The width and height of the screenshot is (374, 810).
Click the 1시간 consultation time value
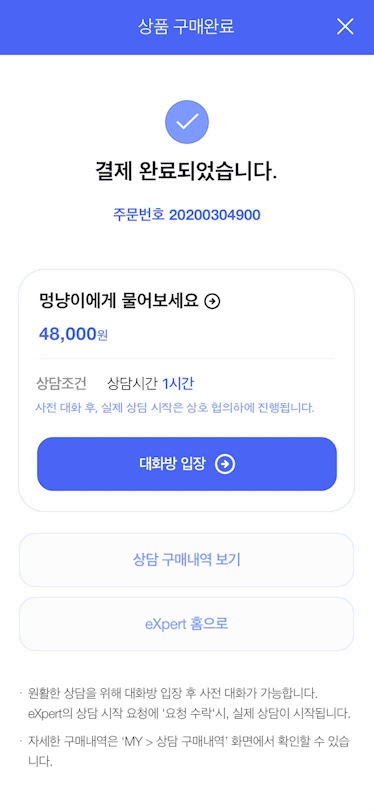pos(178,384)
